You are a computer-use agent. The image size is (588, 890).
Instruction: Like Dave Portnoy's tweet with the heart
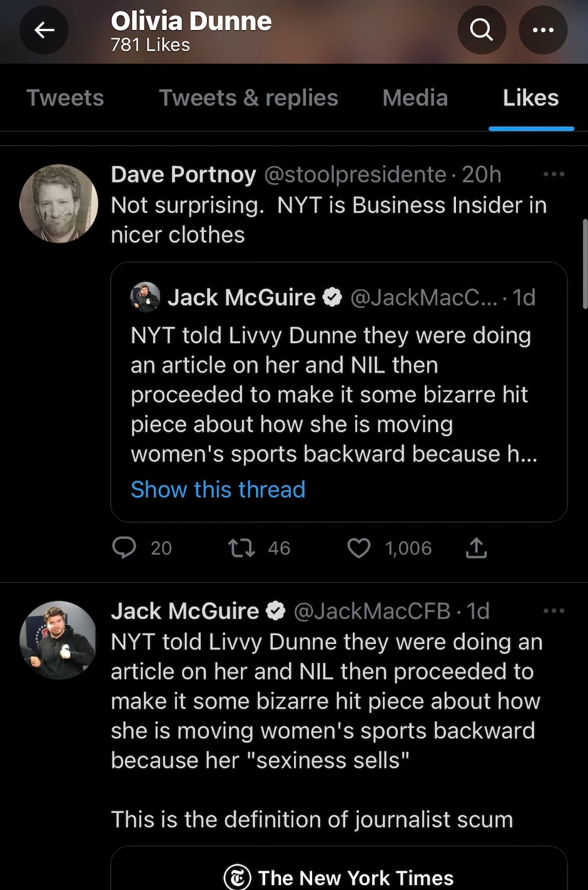tap(359, 548)
